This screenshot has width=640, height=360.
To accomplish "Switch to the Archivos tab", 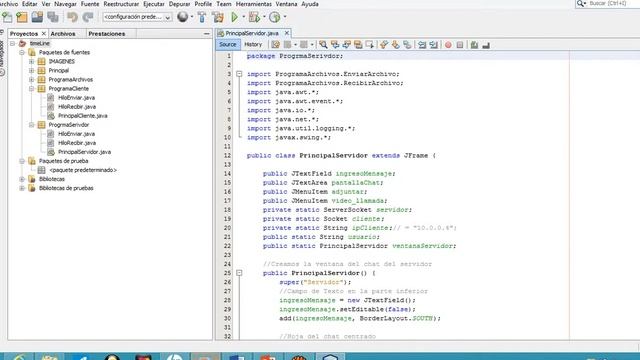I will (63, 34).
